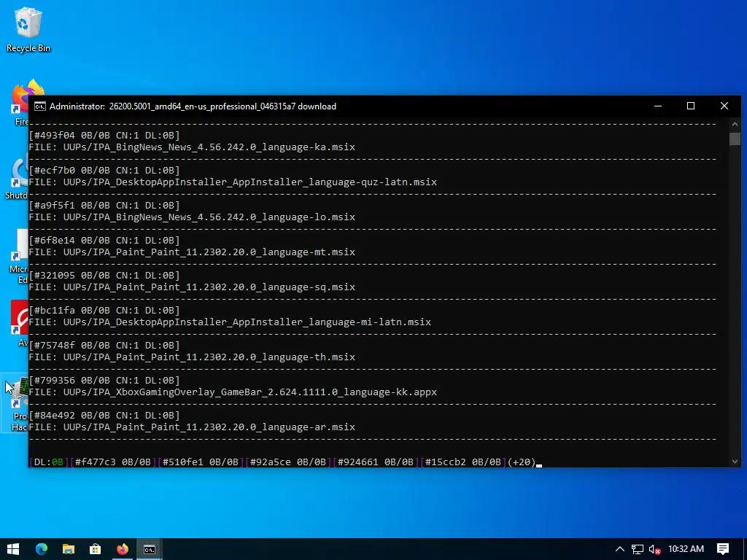Click the muted volume tray icon
Image resolution: width=747 pixels, height=560 pixels.
[654, 549]
